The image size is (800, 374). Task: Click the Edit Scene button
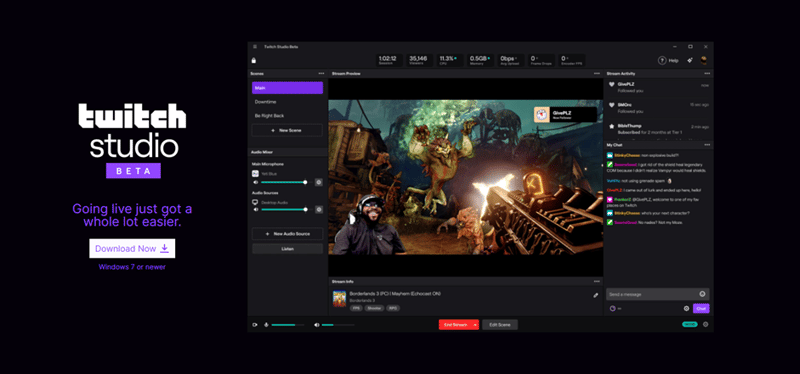coord(500,325)
